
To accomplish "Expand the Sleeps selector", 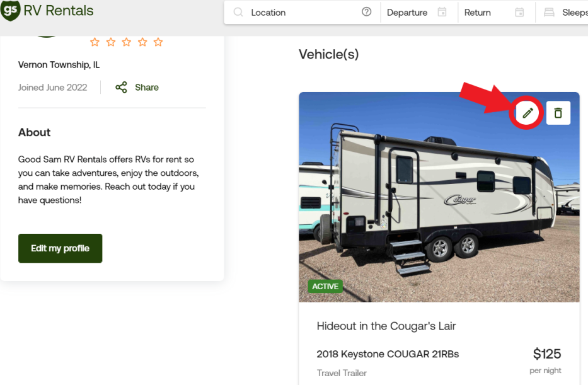I will [x=574, y=13].
